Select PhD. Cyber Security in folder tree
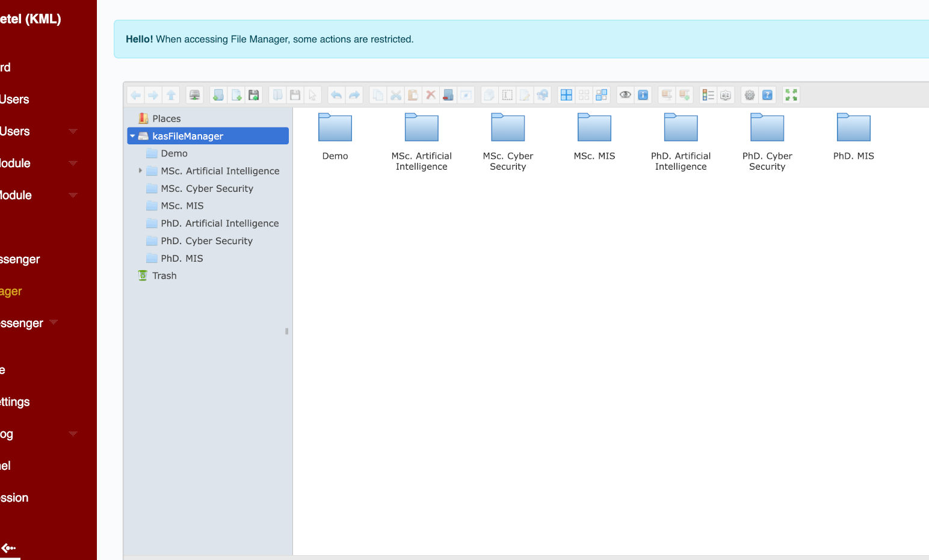929x560 pixels. [x=206, y=241]
